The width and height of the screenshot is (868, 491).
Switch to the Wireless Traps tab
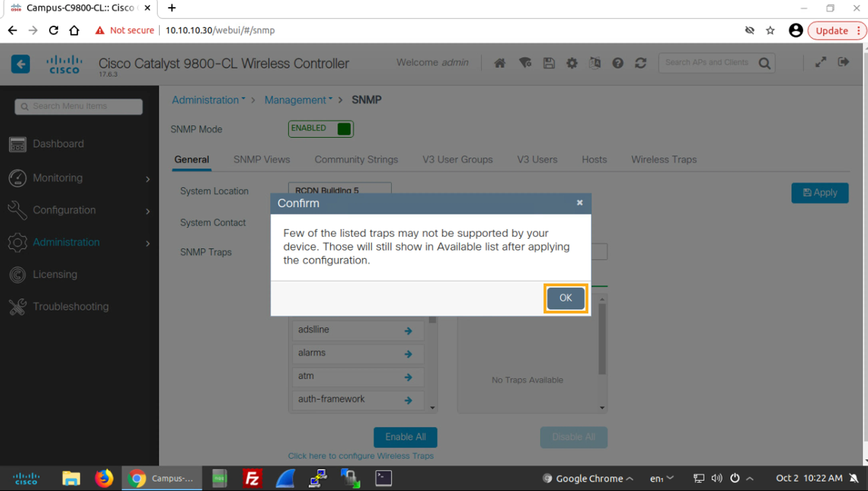664,160
